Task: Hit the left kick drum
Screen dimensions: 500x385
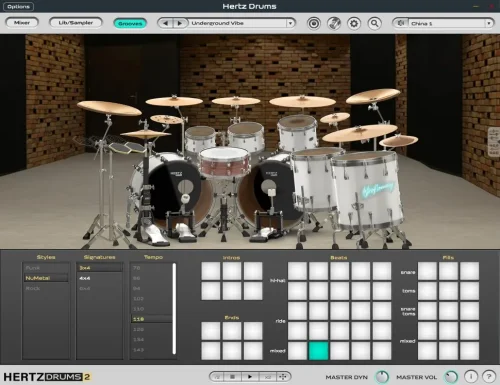Action: coord(173,193)
